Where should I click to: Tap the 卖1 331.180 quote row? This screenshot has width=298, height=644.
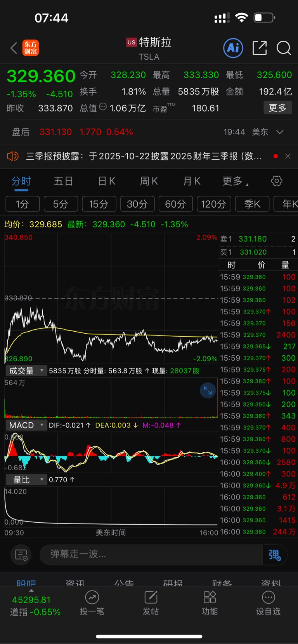point(258,239)
